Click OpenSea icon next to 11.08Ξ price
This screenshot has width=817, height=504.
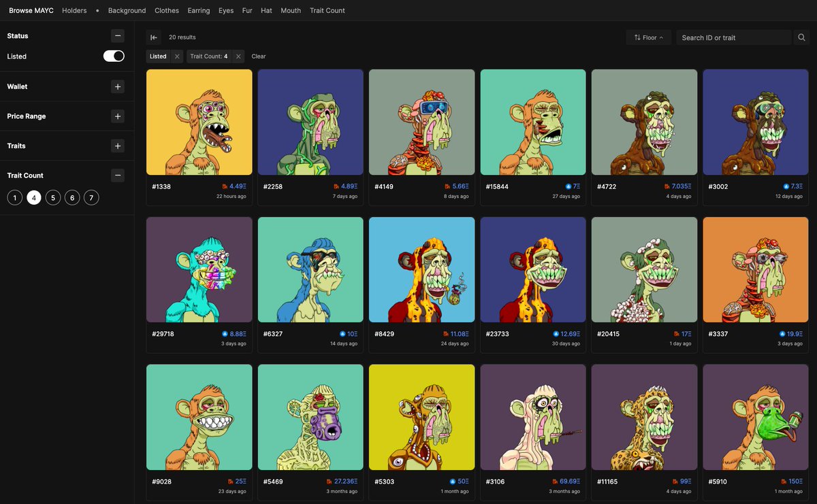[x=445, y=334]
